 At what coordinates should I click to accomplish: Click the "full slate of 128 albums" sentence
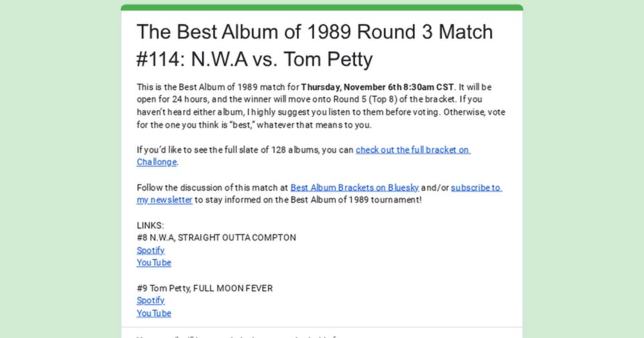245,150
